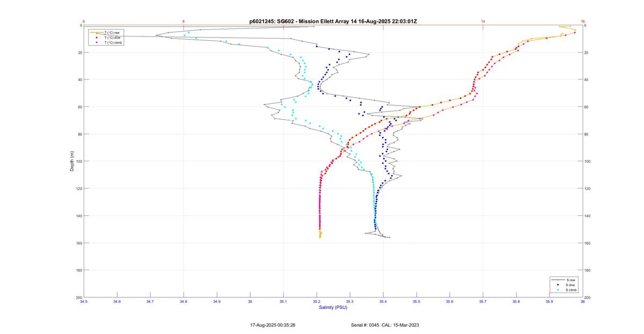644x334 pixels.
Task: Click the '100' depth tick on the left axis
Action: tap(78, 161)
